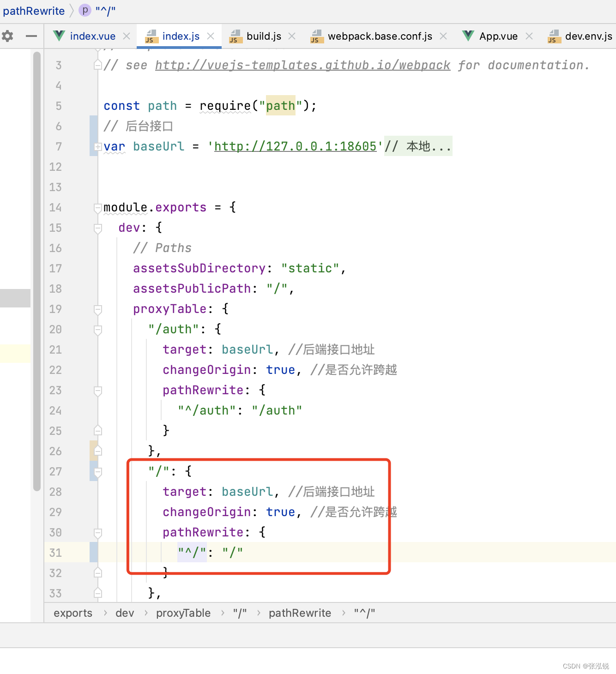Click target: baseUrl on line 28
Viewport: 616px width, 674px height.
[217, 492]
